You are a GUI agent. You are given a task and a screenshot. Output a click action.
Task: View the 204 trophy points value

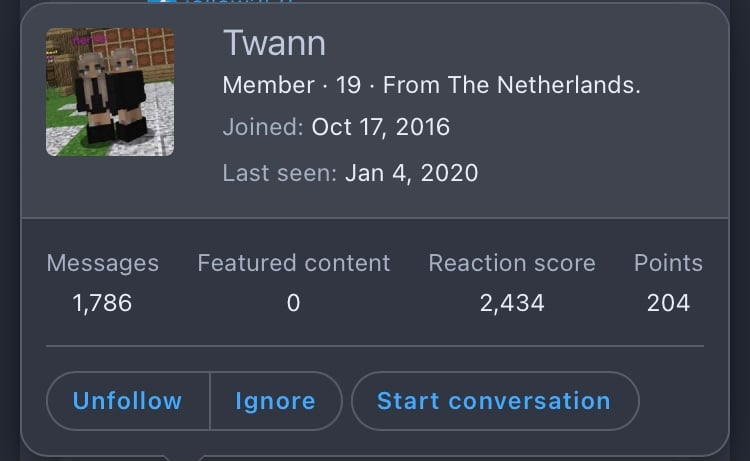(668, 303)
